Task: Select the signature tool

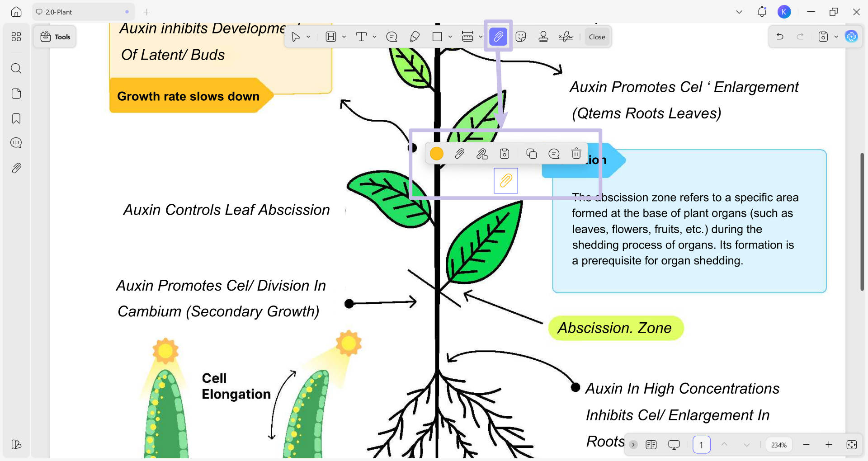Action: 566,37
